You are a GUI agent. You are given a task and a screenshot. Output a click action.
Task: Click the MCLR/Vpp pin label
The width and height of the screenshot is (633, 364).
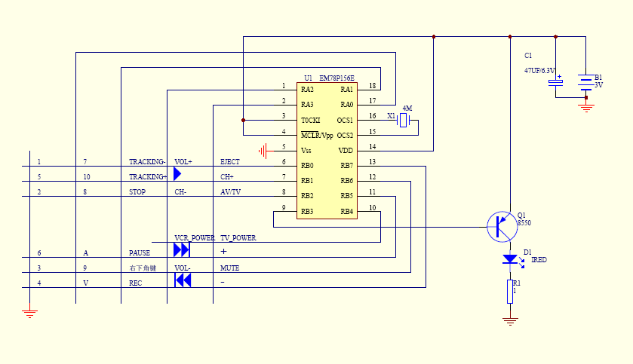[x=317, y=135]
